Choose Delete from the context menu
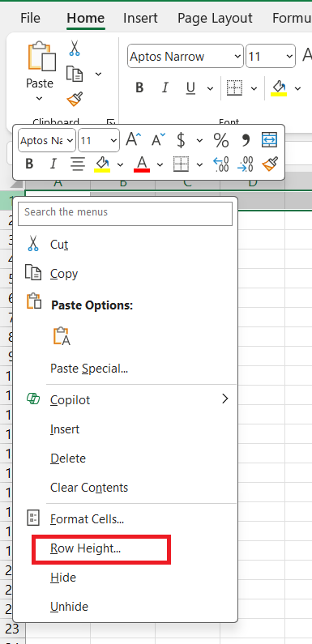The image size is (312, 644). pos(126,458)
